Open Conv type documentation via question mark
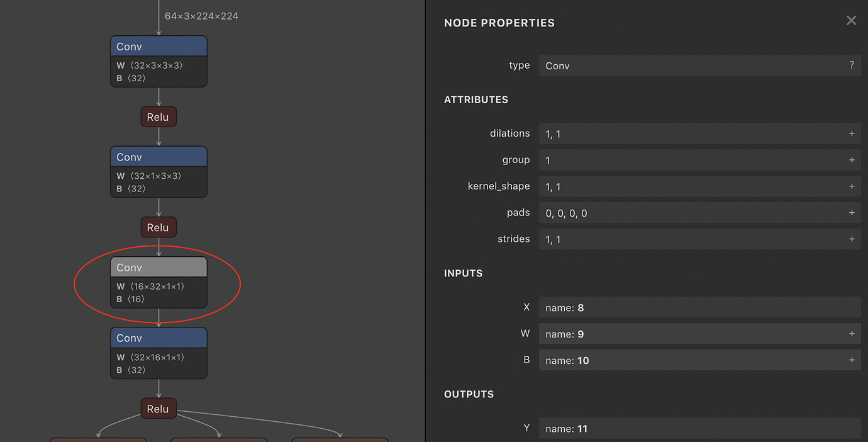 click(x=852, y=65)
